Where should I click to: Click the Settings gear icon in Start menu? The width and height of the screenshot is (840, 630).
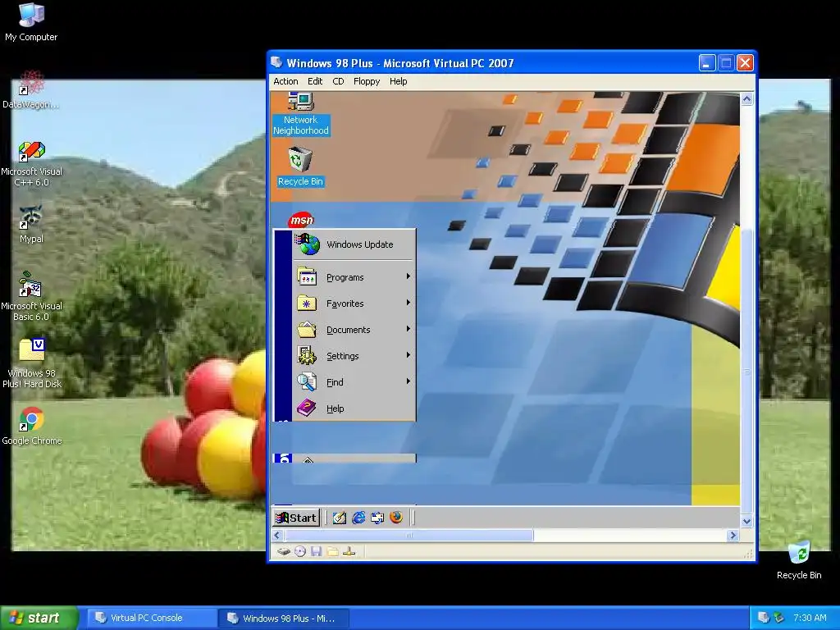pos(307,356)
